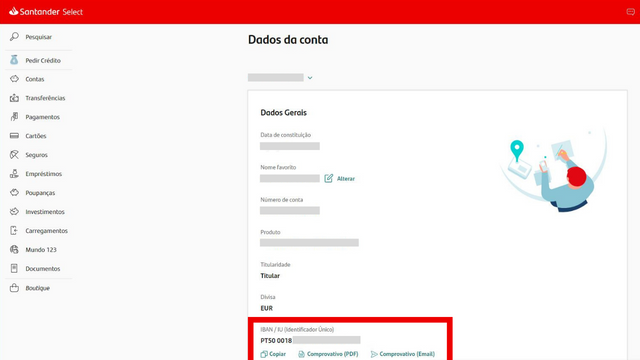Download Comprovativo (PDF)
Screen dimensions: 640x360
click(332, 354)
